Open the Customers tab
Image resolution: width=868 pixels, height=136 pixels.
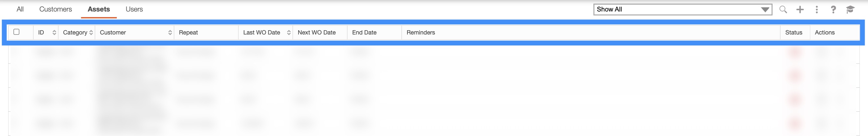point(55,10)
